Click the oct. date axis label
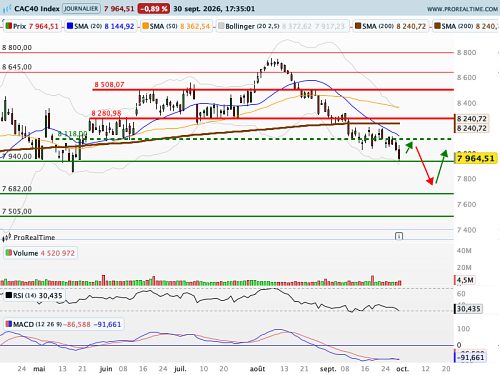Screen dimensions: 500x375 click(402, 369)
